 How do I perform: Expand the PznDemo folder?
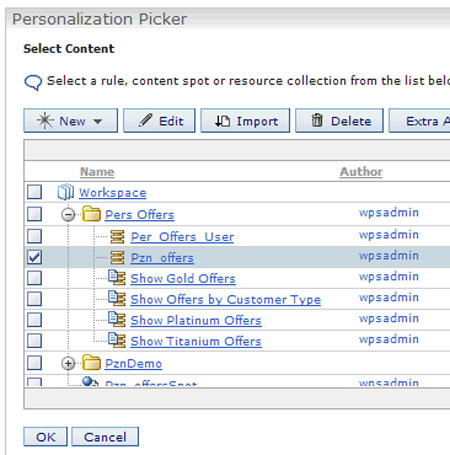(68, 363)
